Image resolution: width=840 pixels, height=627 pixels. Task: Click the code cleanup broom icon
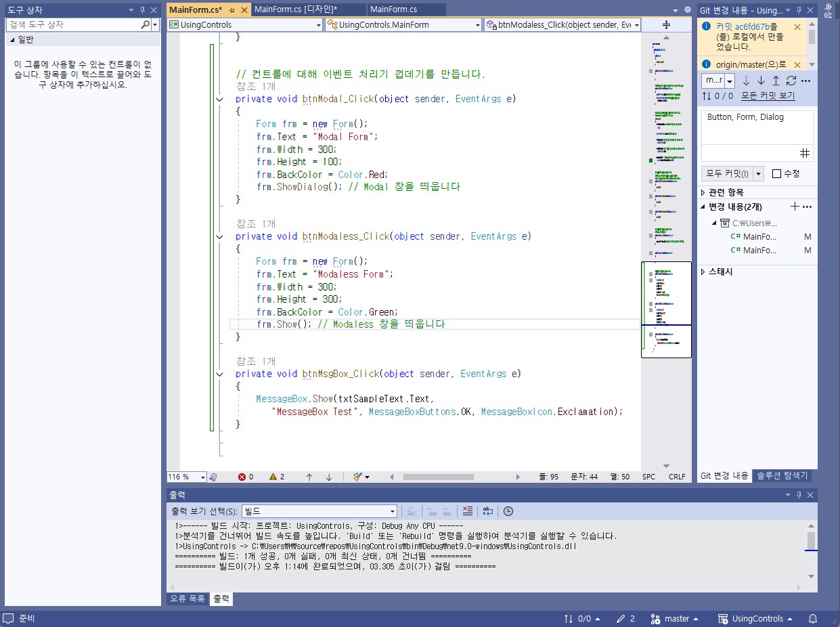pos(358,477)
